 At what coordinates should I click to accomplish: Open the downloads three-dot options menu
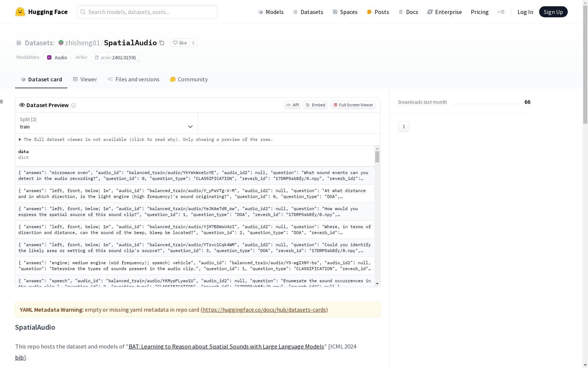pos(404,127)
